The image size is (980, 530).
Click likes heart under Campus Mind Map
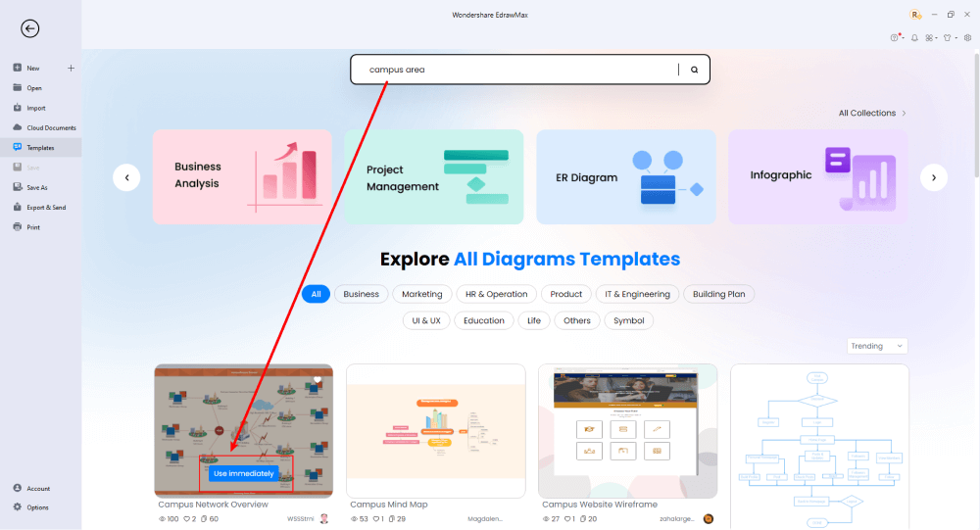(377, 519)
